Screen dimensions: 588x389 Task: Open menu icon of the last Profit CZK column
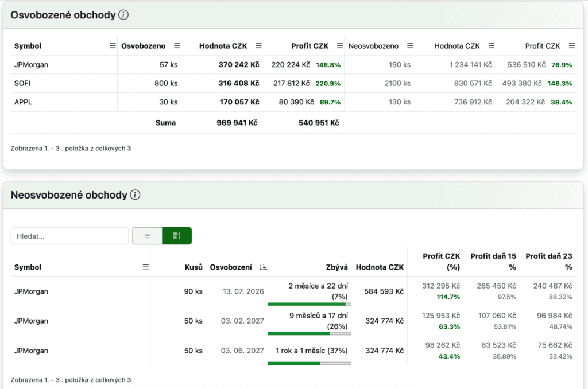click(571, 46)
